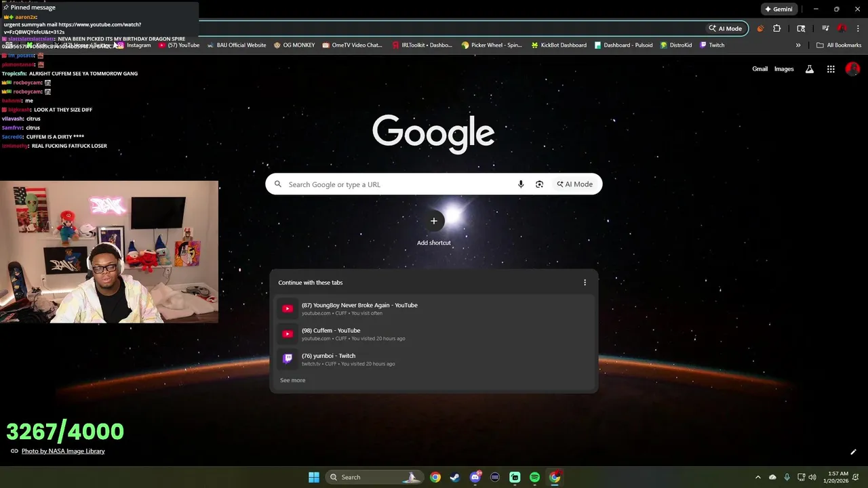Open Steam from the taskbar
This screenshot has height=488, width=868.
tap(455, 477)
